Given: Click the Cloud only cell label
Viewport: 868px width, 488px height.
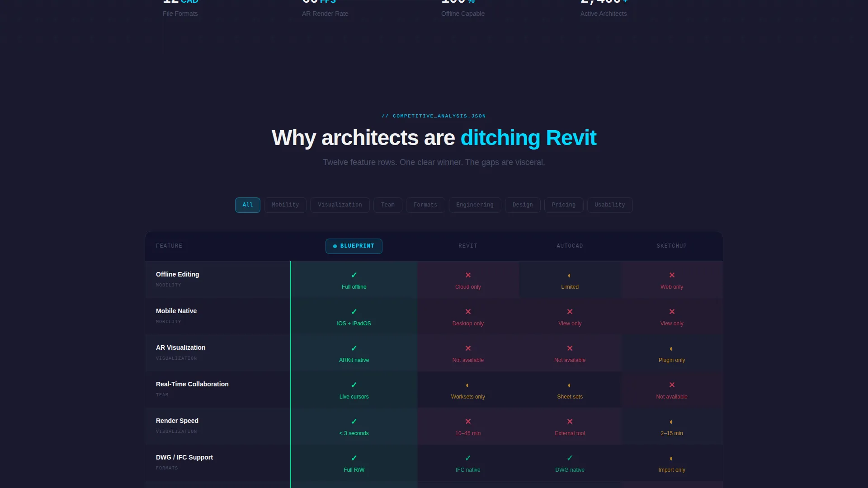Looking at the screenshot, I should point(468,287).
